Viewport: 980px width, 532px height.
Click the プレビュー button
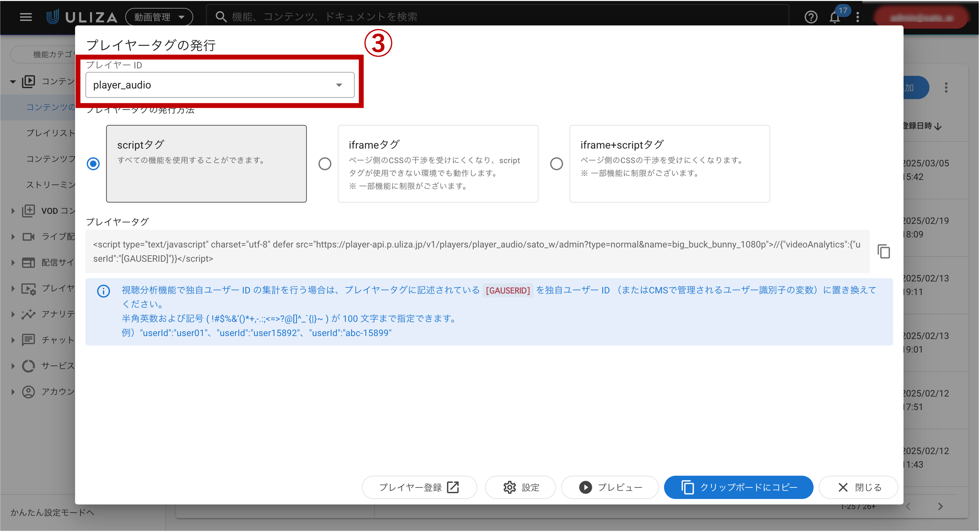[x=610, y=487]
